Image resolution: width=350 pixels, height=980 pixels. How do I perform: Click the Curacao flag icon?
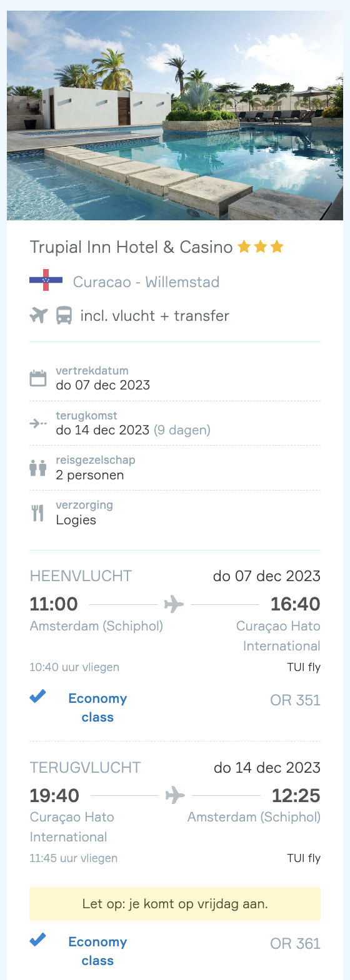[46, 282]
